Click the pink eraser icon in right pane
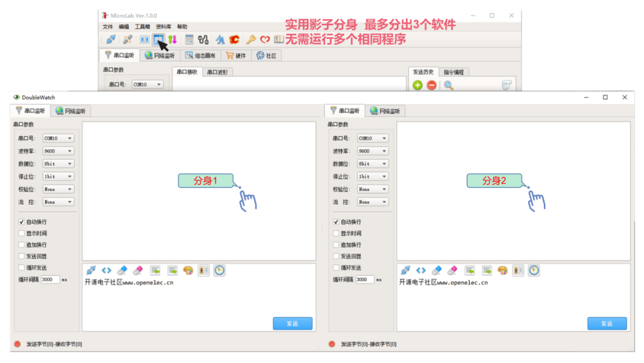 tap(452, 270)
